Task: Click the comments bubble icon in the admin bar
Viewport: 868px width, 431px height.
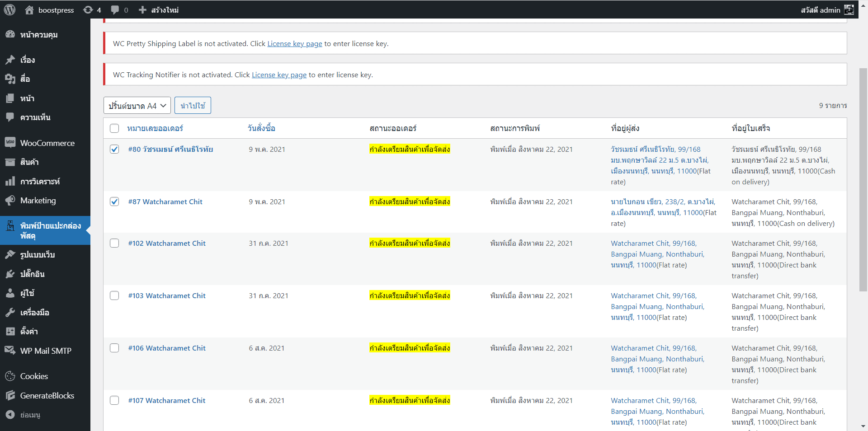Action: pos(115,10)
